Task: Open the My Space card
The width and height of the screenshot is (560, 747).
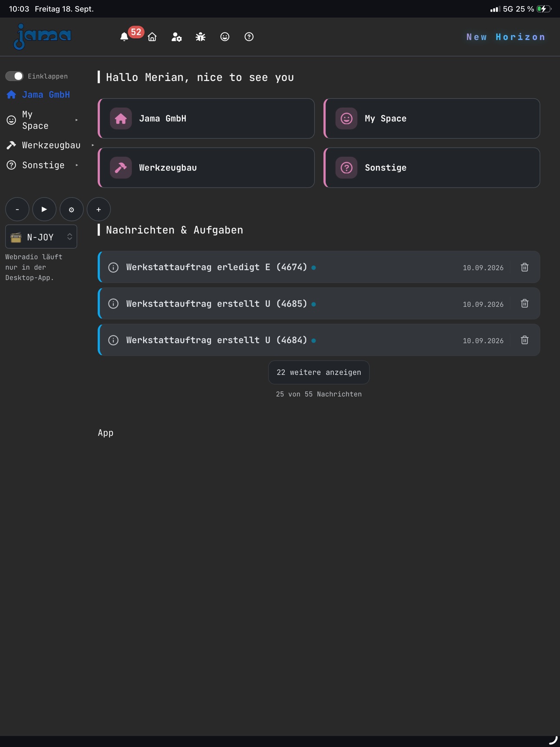Action: [x=432, y=118]
